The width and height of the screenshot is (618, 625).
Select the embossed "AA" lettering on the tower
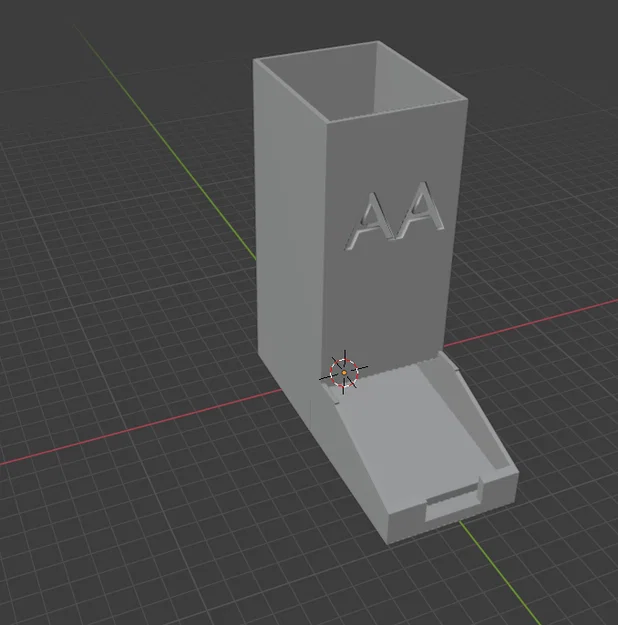point(394,216)
